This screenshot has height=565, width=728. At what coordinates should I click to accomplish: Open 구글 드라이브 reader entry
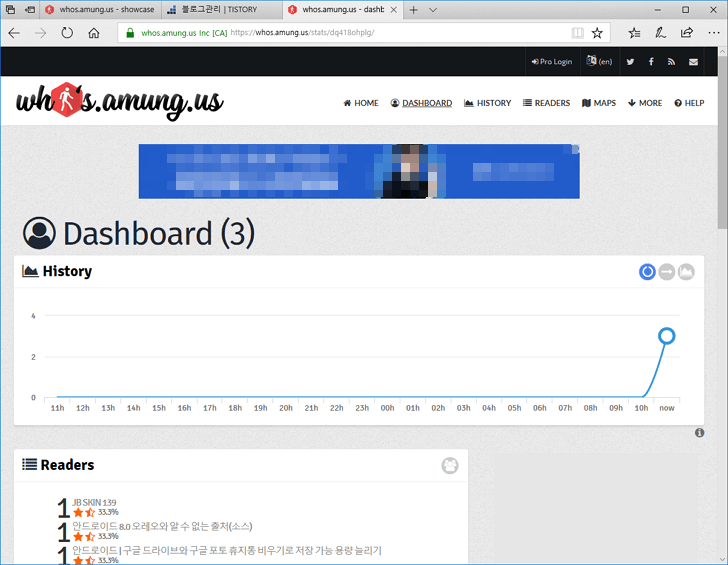(227, 550)
